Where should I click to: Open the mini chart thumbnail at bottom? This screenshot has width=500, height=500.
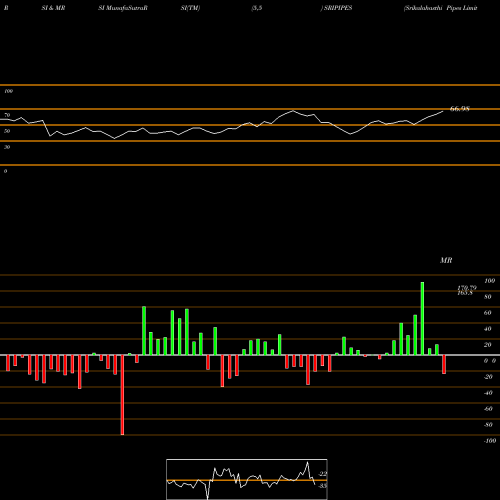(x=247, y=479)
